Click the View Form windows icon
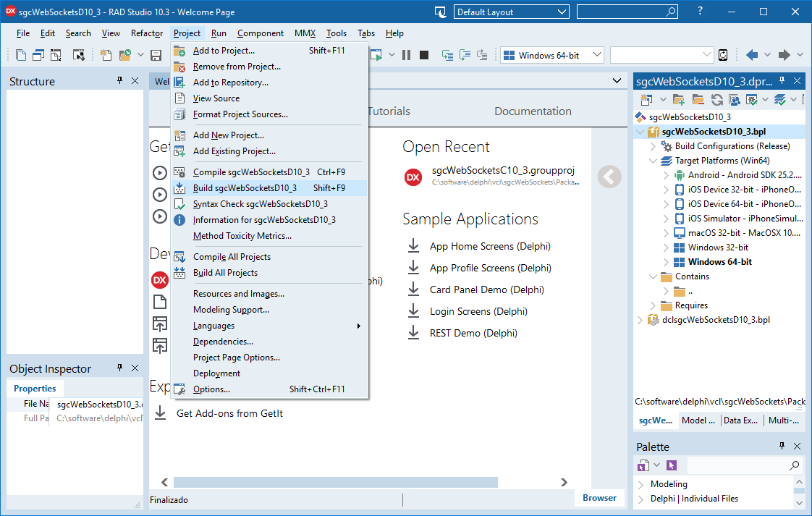812x516 pixels. 38,55
